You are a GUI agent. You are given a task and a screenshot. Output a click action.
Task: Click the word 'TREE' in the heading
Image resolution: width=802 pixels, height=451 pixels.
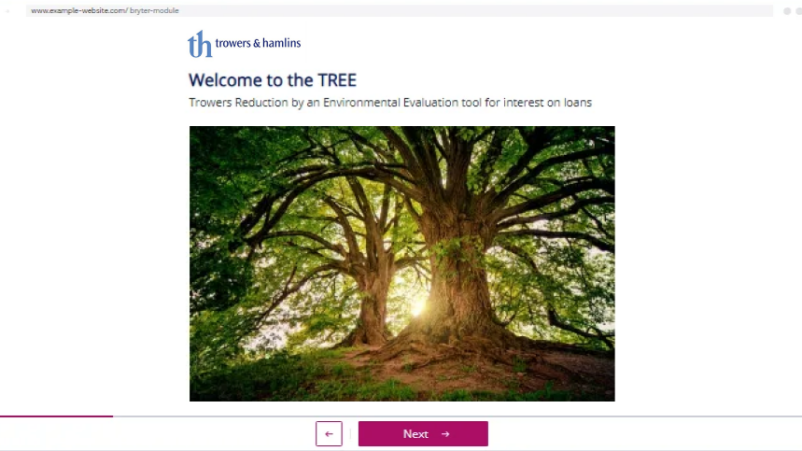coord(337,80)
